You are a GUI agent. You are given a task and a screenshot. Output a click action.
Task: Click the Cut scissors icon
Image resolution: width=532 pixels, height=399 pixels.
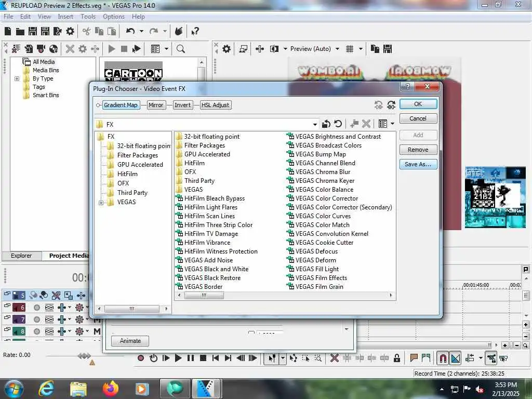click(87, 32)
